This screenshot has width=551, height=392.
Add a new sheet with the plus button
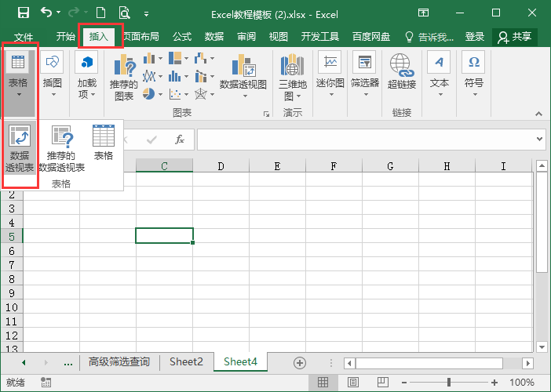click(x=299, y=362)
